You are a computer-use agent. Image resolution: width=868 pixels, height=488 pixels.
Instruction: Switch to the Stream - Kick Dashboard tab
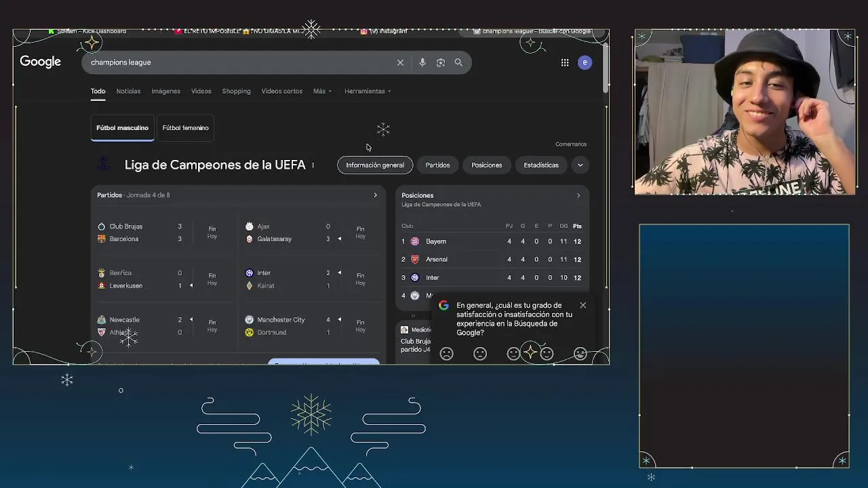87,32
